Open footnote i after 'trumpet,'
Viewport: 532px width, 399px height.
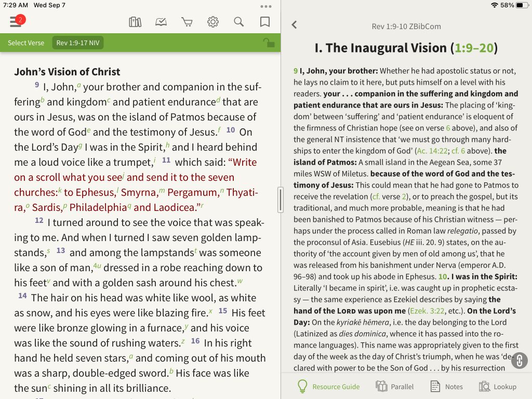click(x=155, y=160)
